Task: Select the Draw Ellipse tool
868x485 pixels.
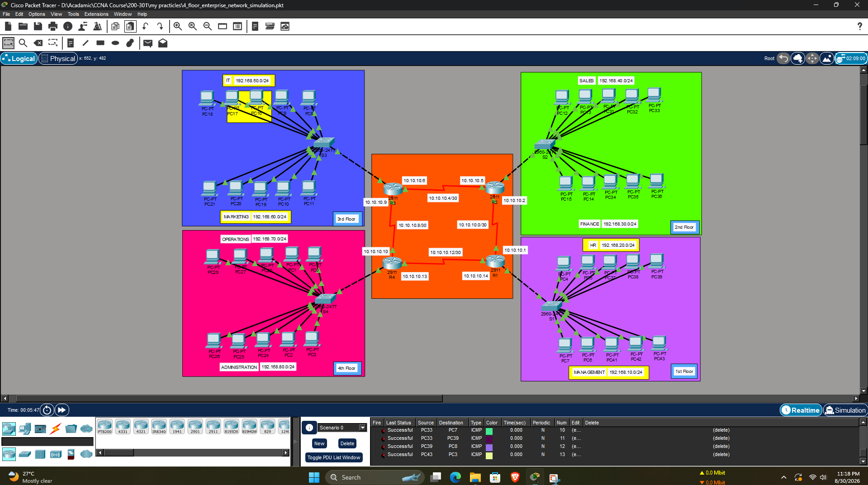Action: click(x=115, y=43)
